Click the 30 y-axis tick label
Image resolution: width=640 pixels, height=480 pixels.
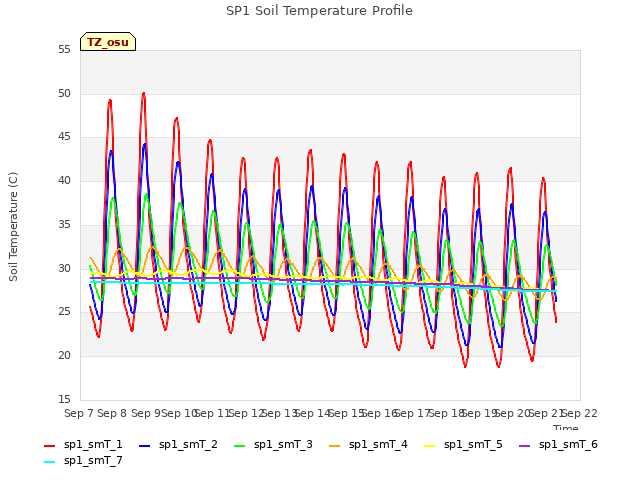[x=64, y=269]
